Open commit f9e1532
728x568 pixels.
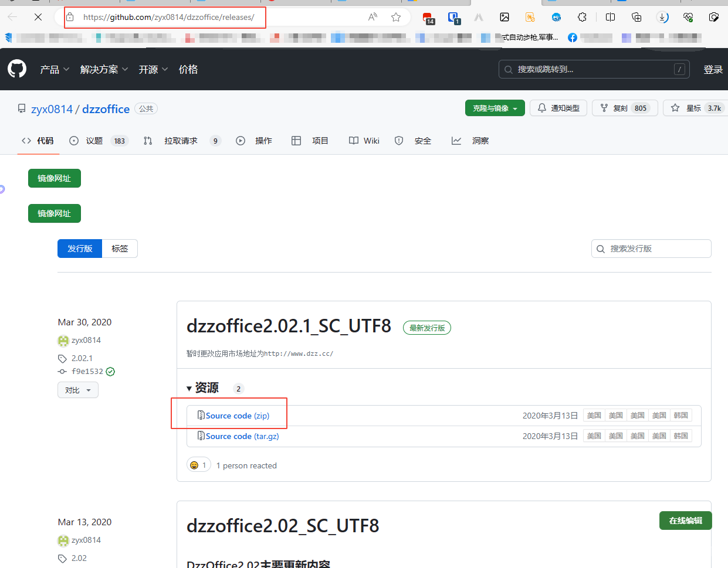(87, 371)
